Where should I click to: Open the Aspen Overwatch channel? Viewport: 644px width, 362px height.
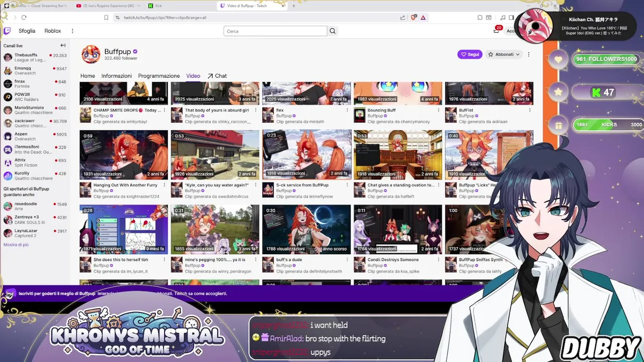35,136
